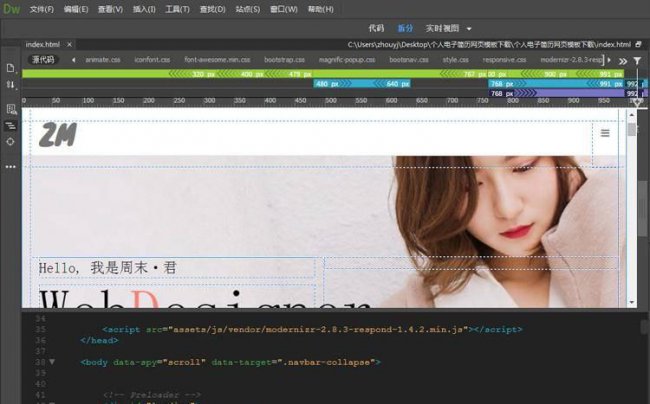Switch to 拆分 split view
650x404 pixels.
tap(405, 28)
